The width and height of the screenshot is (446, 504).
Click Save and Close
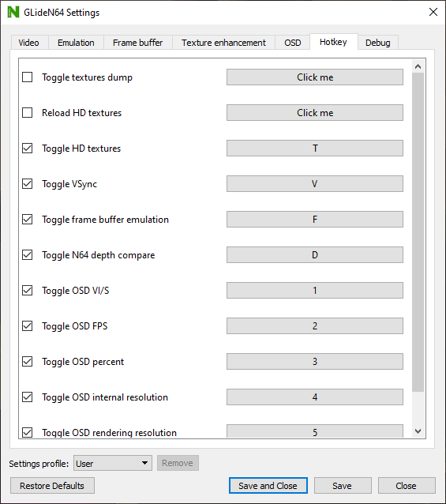tap(268, 486)
